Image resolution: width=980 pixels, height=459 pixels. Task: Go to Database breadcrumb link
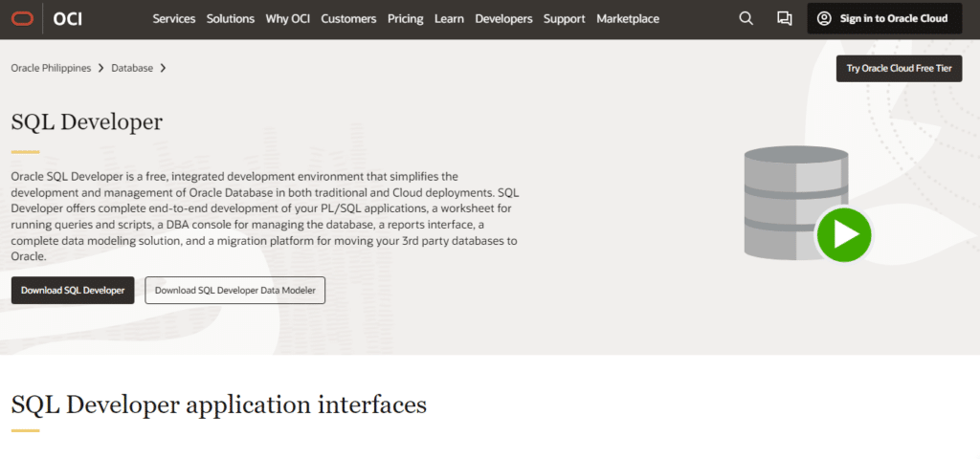132,68
